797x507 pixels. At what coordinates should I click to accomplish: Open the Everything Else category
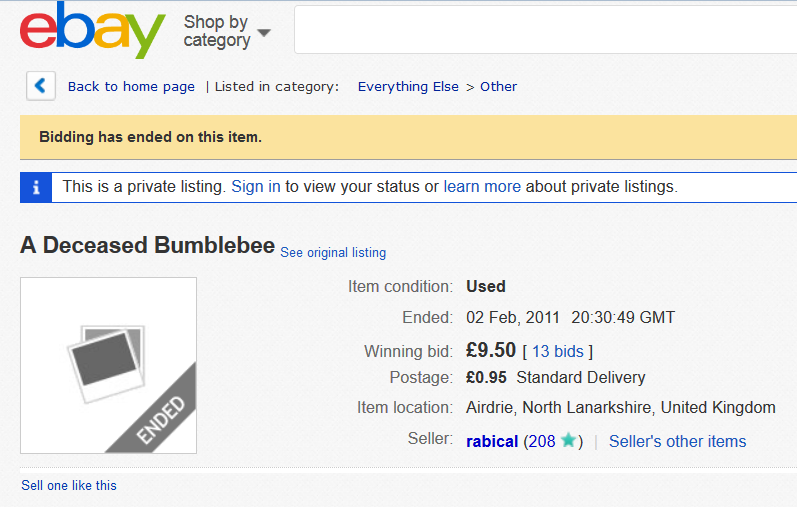click(408, 87)
